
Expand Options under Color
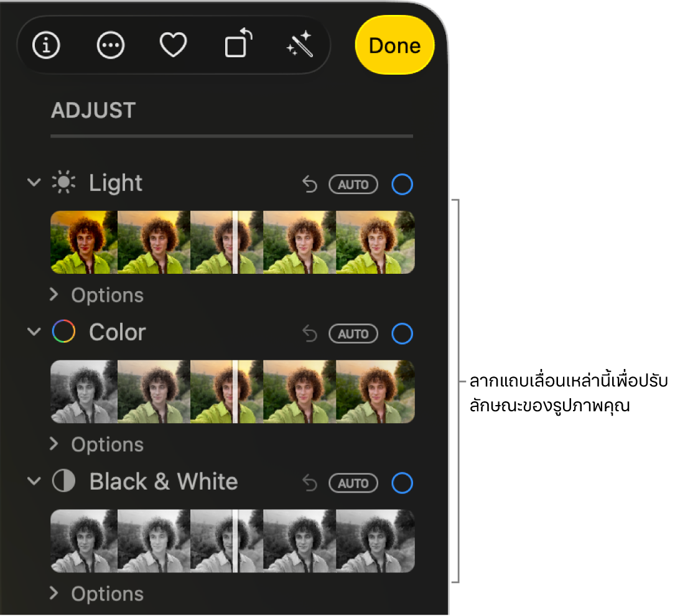coord(96,444)
